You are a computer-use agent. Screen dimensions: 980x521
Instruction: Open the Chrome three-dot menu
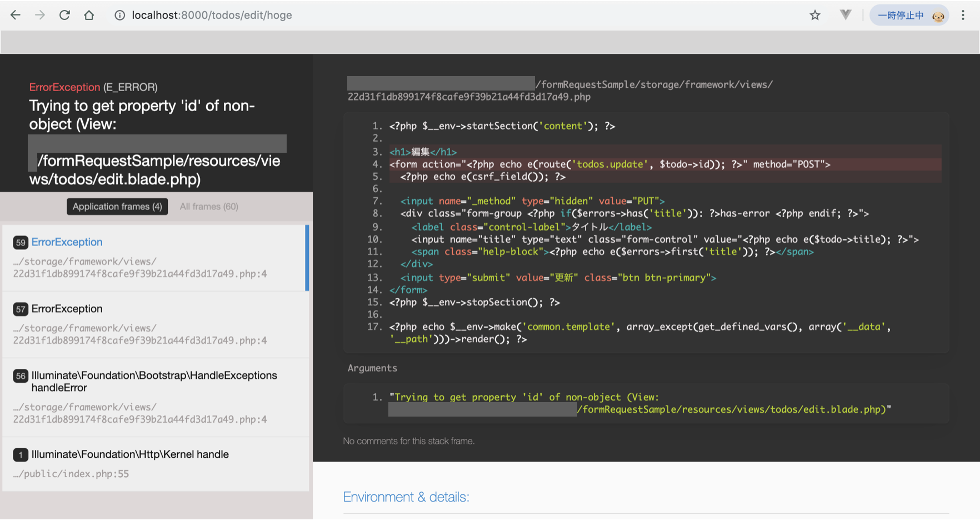pos(963,15)
